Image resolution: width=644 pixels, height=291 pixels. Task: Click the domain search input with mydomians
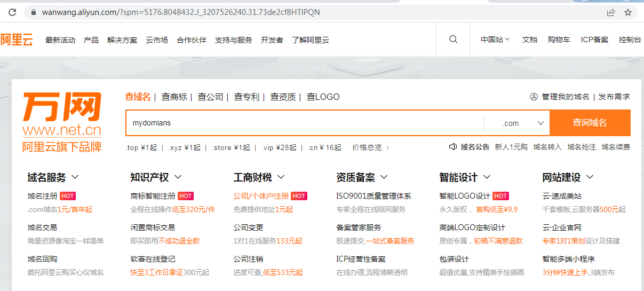[x=305, y=123]
